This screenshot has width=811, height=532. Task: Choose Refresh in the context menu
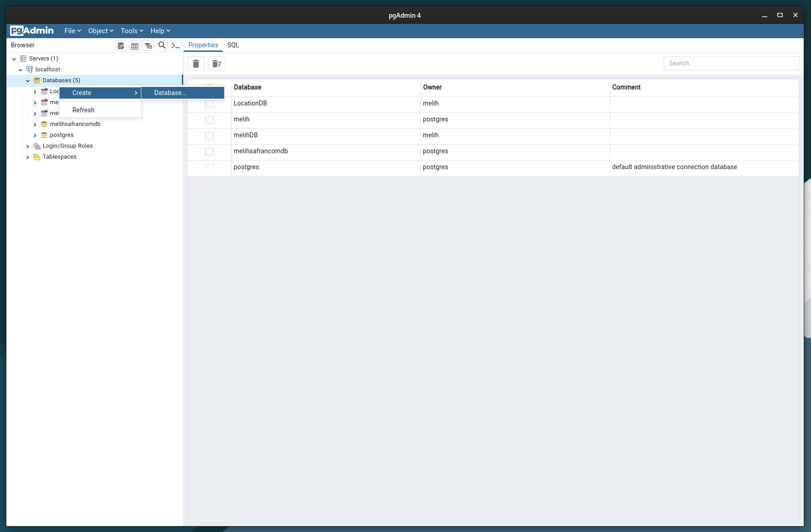(100, 110)
